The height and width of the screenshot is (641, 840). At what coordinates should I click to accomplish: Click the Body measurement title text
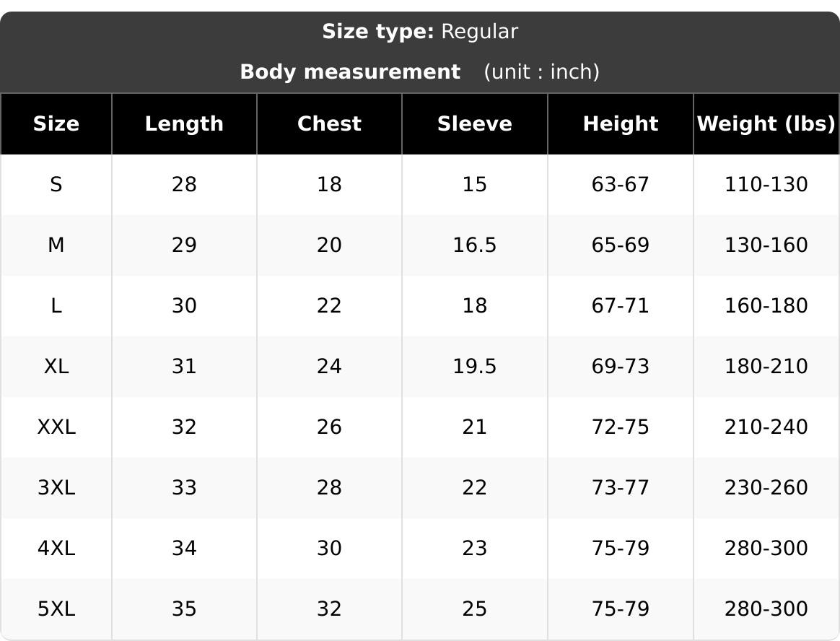(x=350, y=71)
